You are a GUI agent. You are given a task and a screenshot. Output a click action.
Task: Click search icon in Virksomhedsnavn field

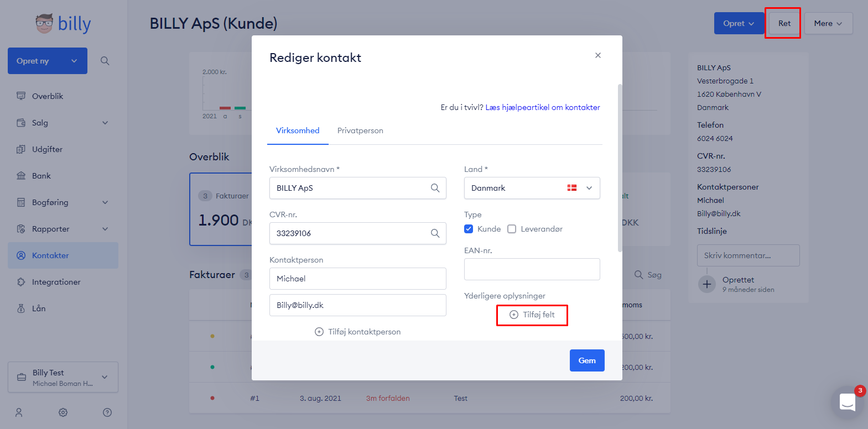[x=435, y=188]
